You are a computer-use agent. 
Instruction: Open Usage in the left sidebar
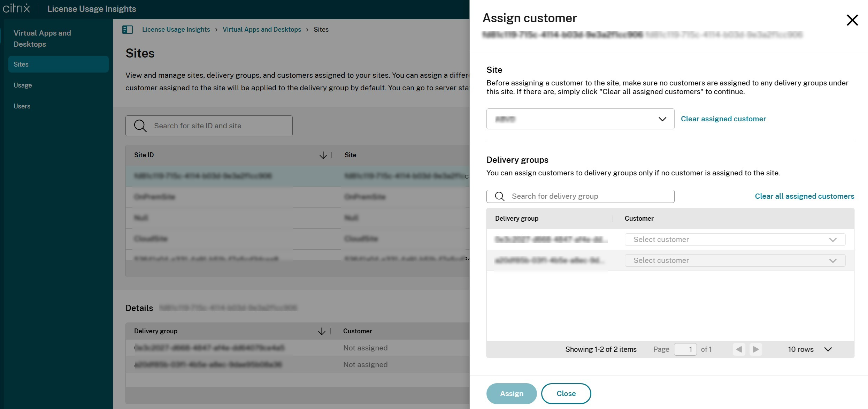(x=23, y=85)
